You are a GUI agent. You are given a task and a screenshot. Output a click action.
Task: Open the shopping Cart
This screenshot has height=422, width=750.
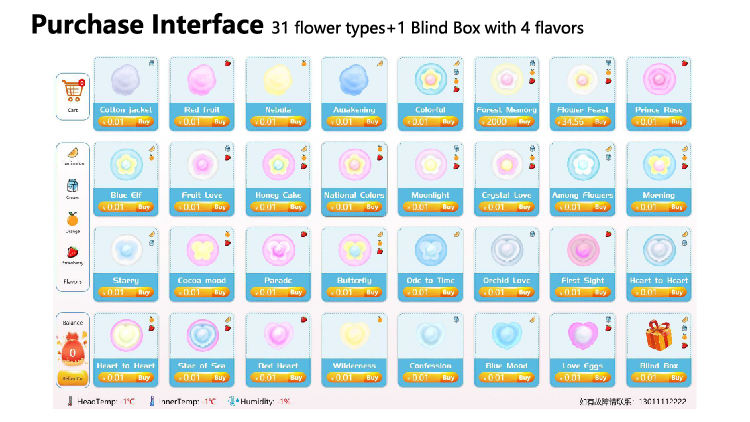(72, 92)
